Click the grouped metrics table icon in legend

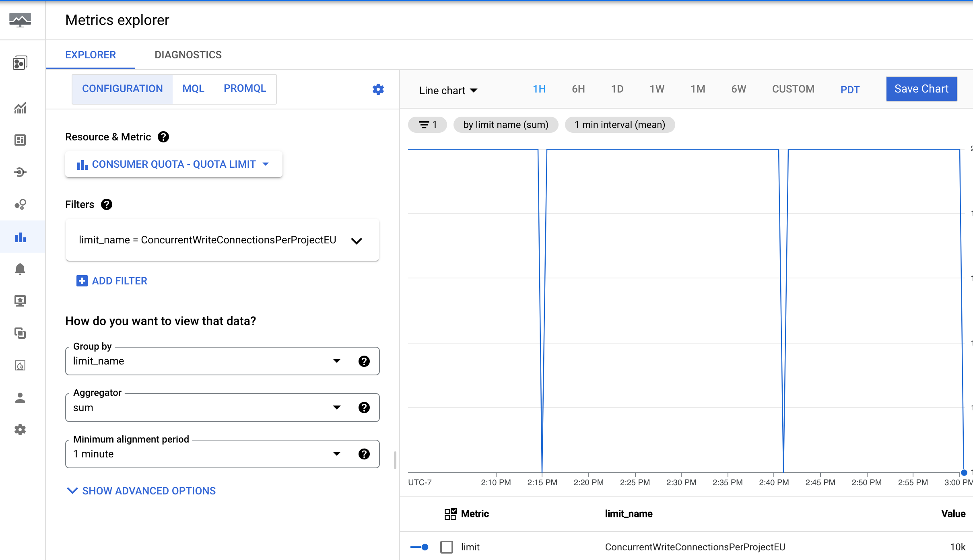tap(450, 513)
